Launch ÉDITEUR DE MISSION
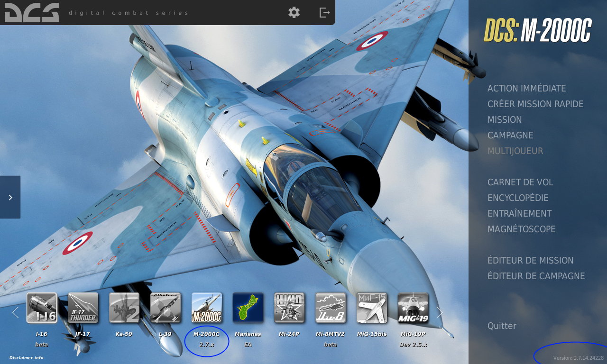607x364 pixels. (531, 261)
